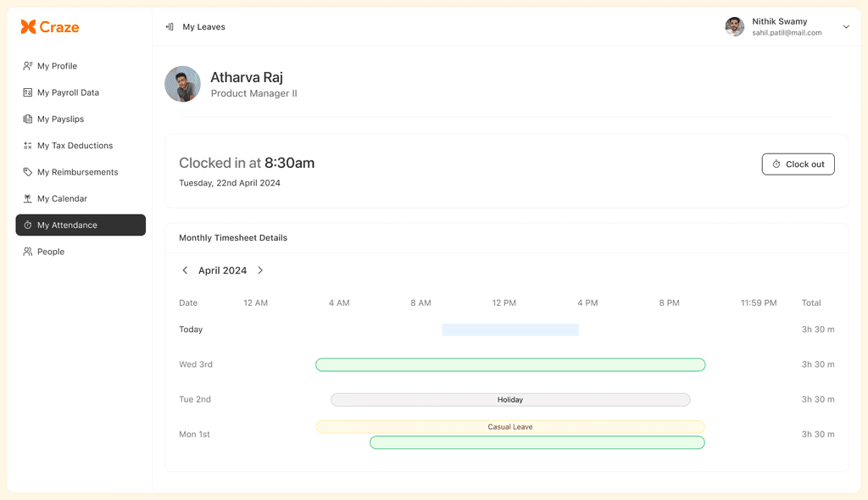Click the 12 PM column header
The height and width of the screenshot is (500, 868).
click(x=504, y=303)
